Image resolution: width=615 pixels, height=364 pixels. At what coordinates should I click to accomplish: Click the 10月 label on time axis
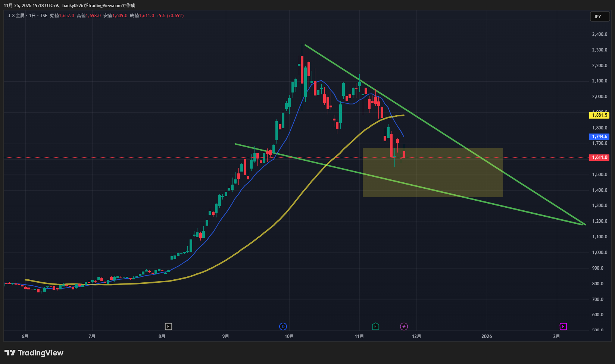289,336
